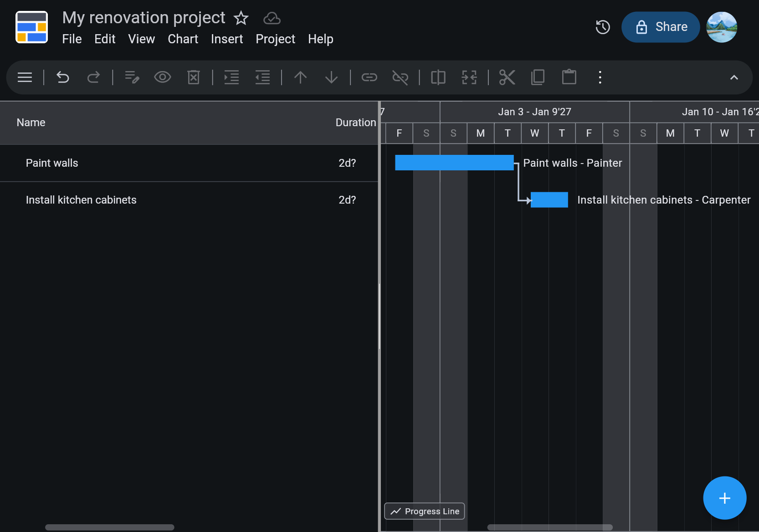Undo the last action

(62, 77)
